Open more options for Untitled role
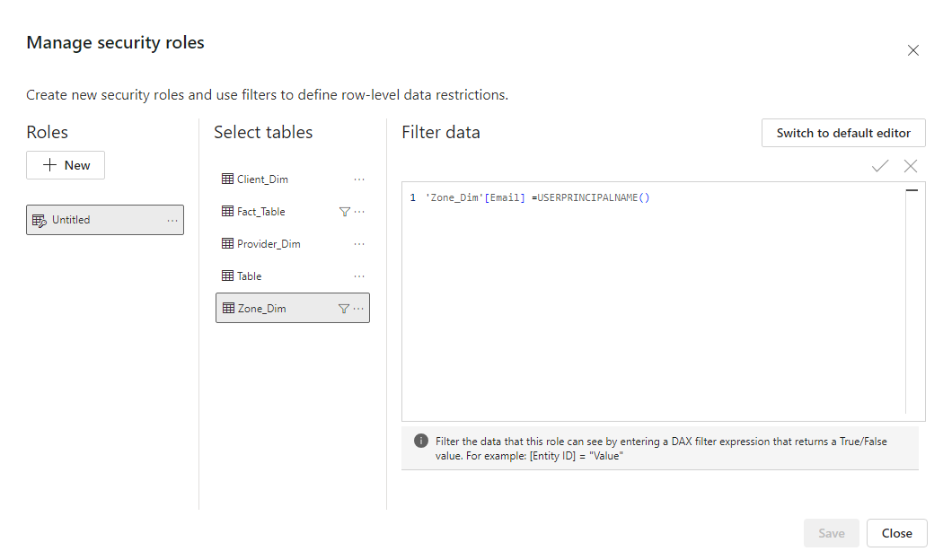 172,221
